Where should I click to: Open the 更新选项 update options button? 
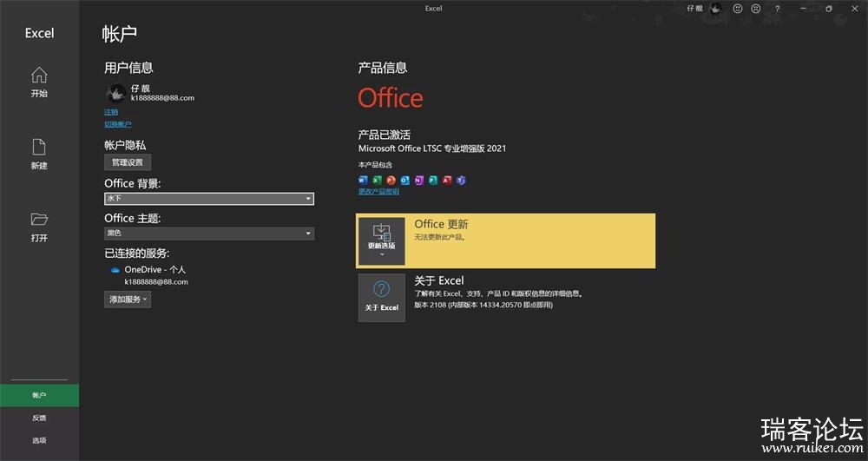click(x=381, y=240)
